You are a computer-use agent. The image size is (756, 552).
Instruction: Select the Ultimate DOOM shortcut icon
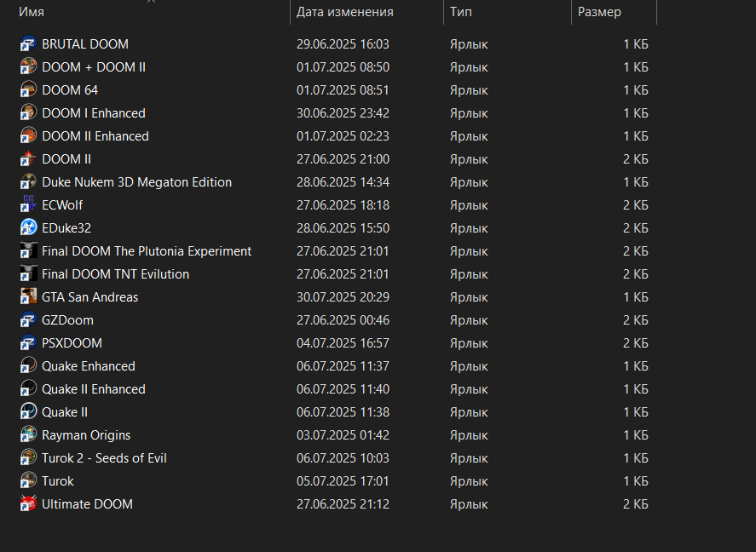click(28, 504)
